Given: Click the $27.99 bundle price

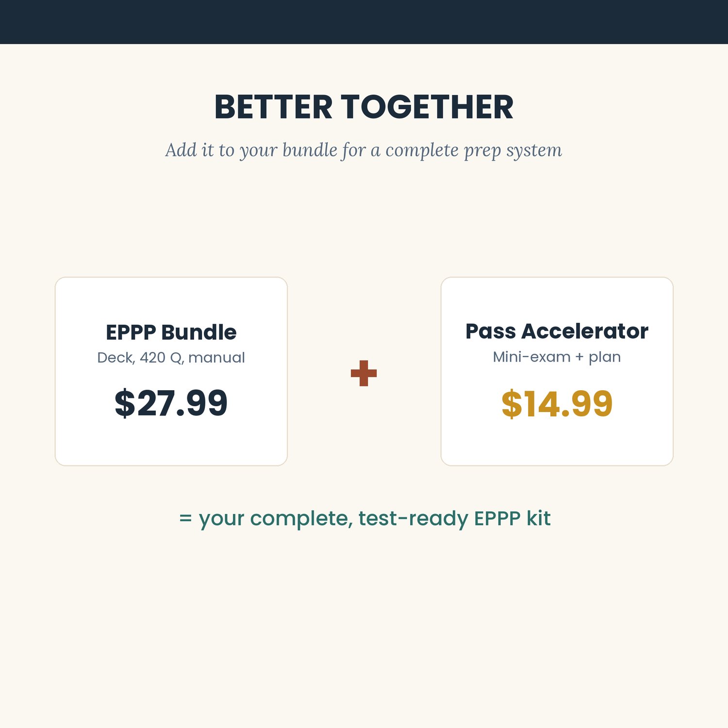Looking at the screenshot, I should click(171, 403).
